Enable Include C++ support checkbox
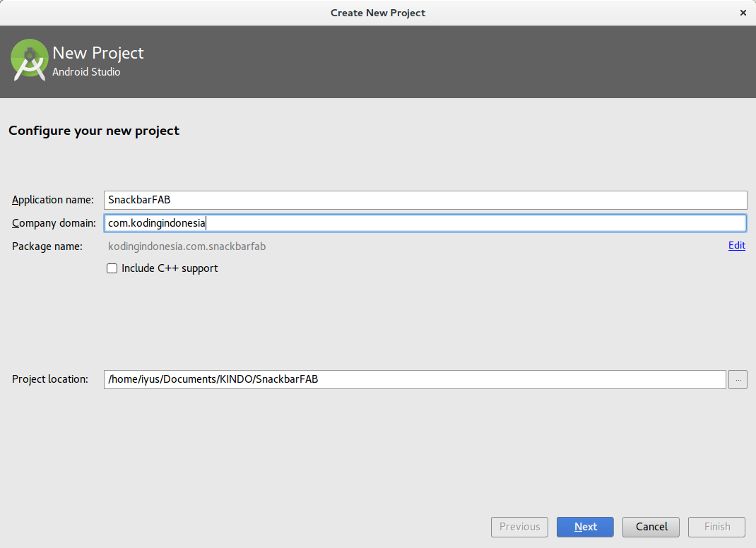The width and height of the screenshot is (756, 548). [x=112, y=268]
